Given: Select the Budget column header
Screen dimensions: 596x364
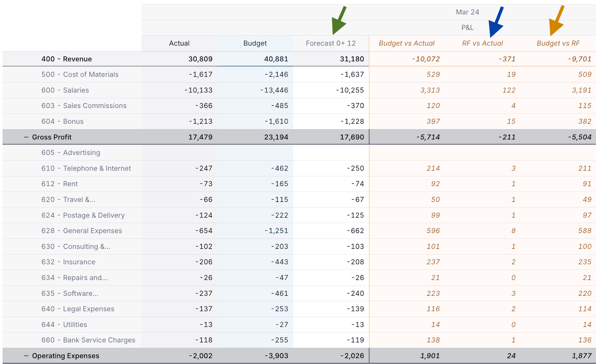Looking at the screenshot, I should click(x=255, y=43).
